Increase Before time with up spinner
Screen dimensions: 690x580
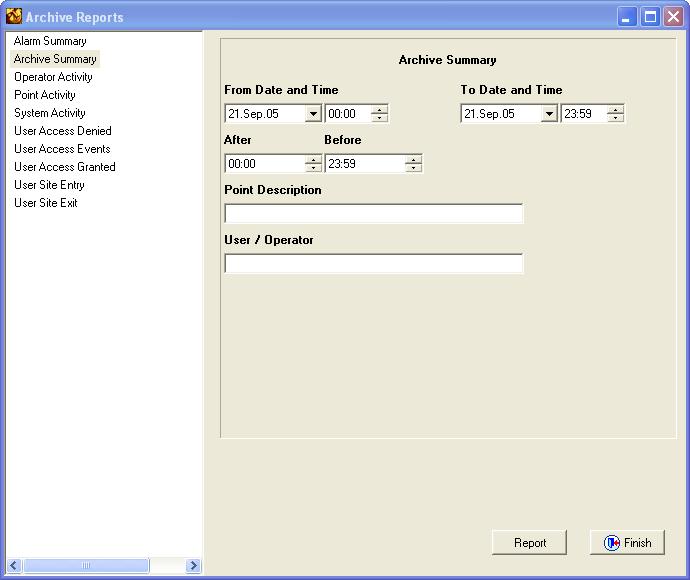[413, 160]
